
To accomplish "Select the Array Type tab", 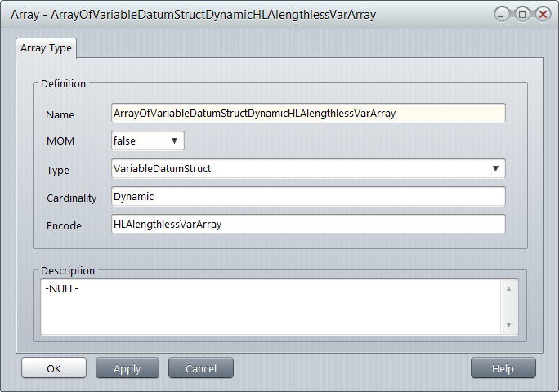I will tap(47, 48).
